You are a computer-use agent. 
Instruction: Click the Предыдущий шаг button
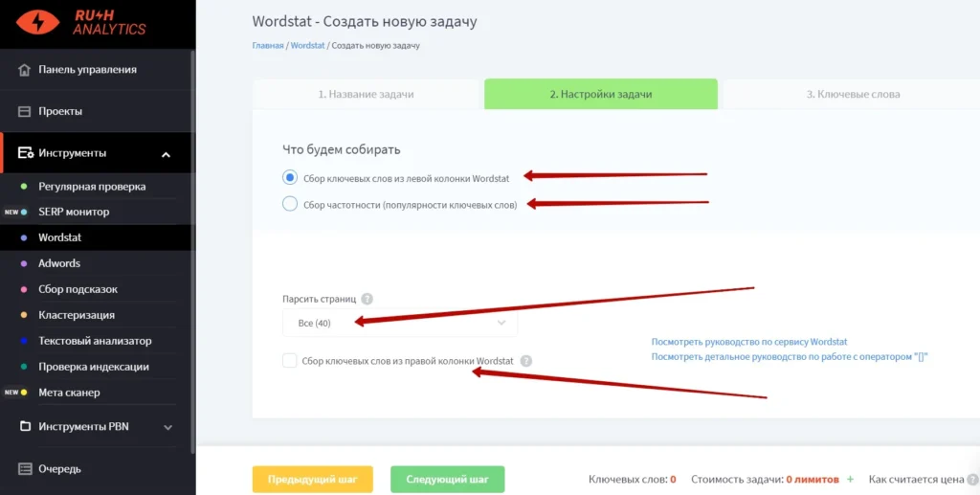point(313,480)
